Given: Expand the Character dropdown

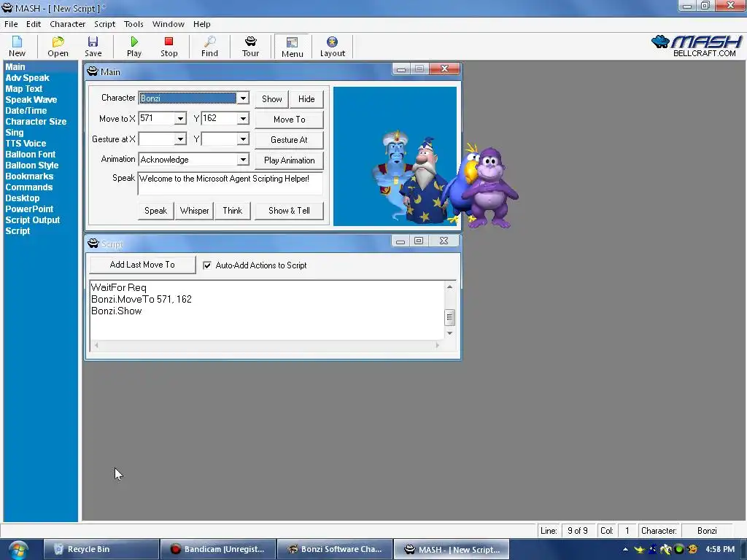Looking at the screenshot, I should [x=243, y=98].
